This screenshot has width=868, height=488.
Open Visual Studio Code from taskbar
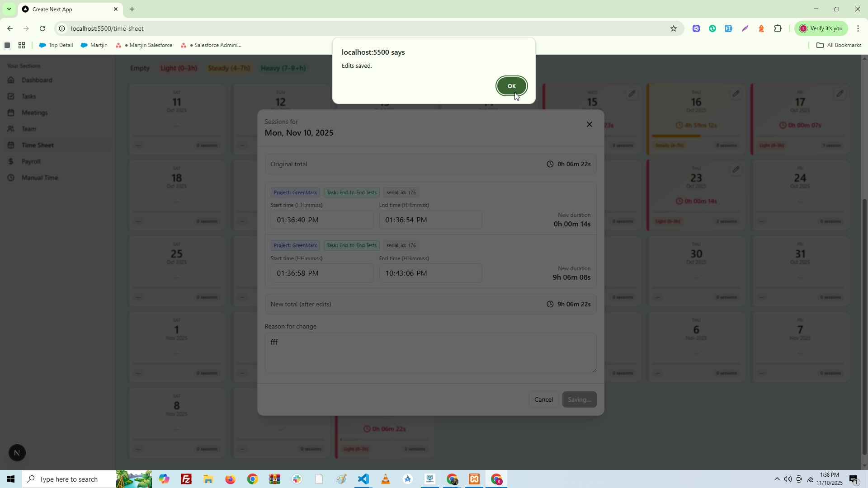click(x=363, y=479)
